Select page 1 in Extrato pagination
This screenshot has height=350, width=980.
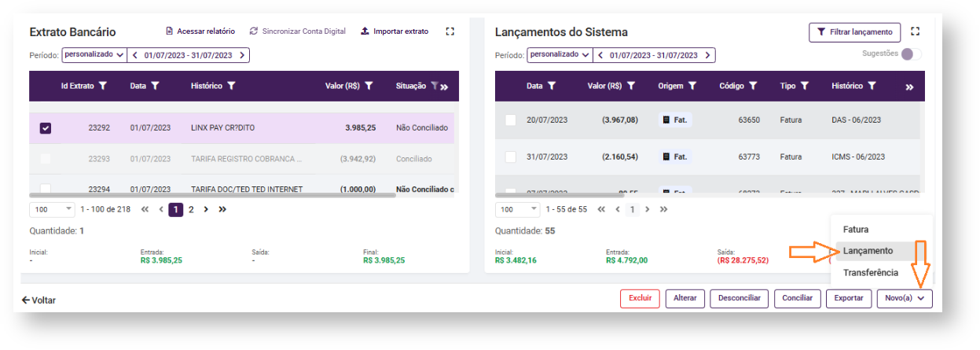pyautogui.click(x=177, y=210)
